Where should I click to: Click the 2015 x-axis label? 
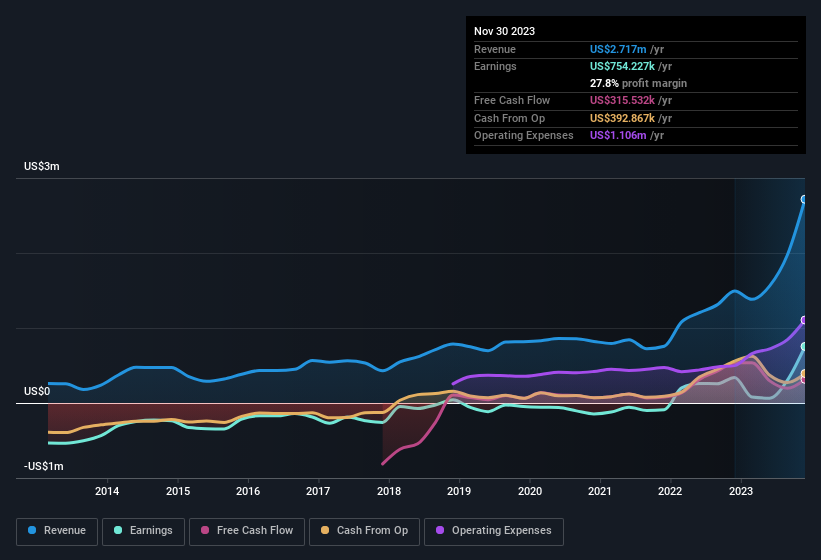pos(178,491)
